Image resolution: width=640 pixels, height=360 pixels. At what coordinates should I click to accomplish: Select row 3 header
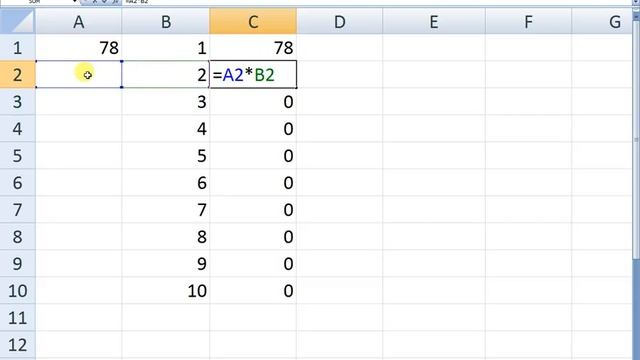pos(17,102)
